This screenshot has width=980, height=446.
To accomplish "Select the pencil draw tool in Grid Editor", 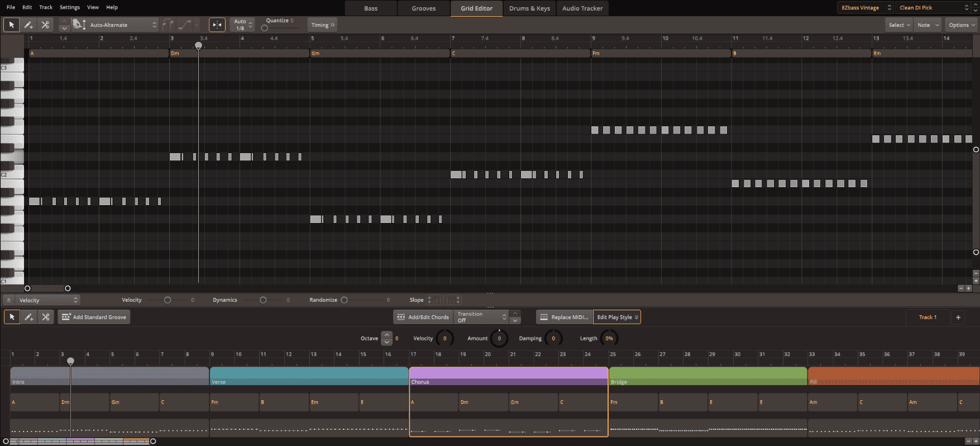I will click(x=28, y=25).
